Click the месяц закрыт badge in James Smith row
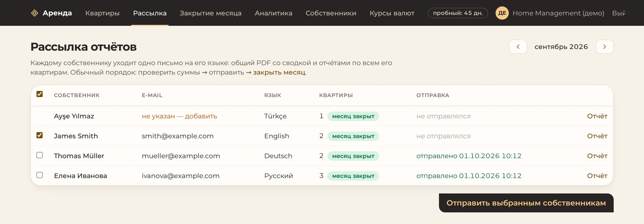This screenshot has width=644, height=224. pyautogui.click(x=353, y=136)
